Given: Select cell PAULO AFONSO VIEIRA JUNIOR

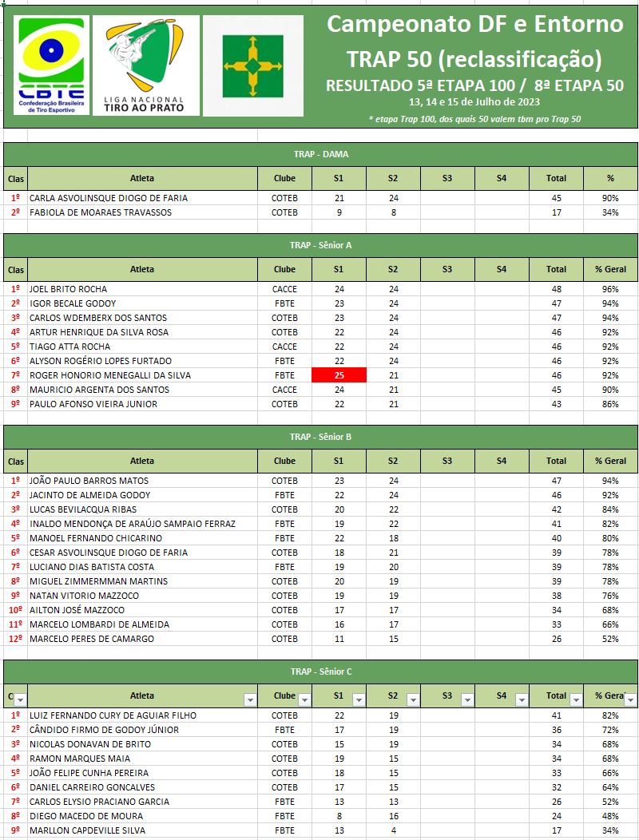Looking at the screenshot, I should (x=143, y=404).
